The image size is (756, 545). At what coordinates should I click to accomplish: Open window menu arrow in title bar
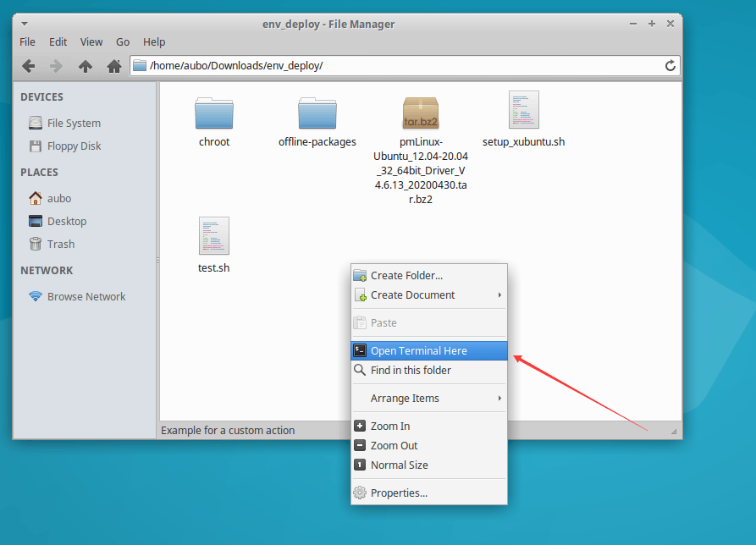tap(25, 24)
